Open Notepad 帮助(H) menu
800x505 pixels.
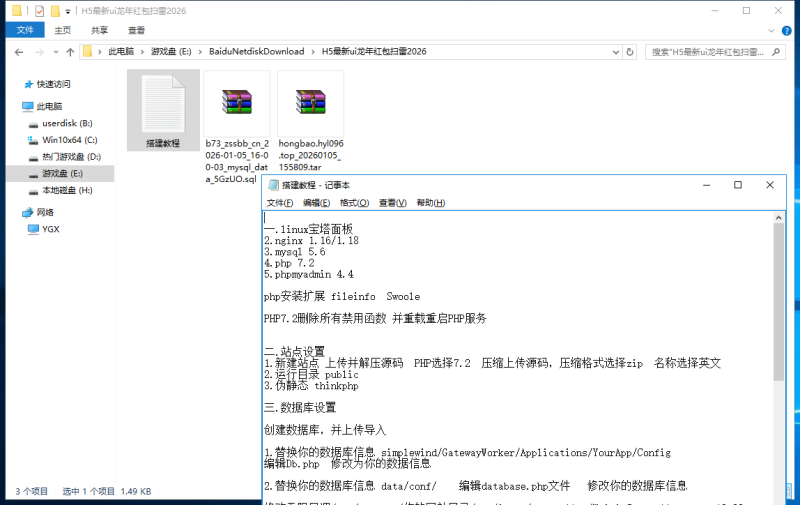[x=431, y=203]
